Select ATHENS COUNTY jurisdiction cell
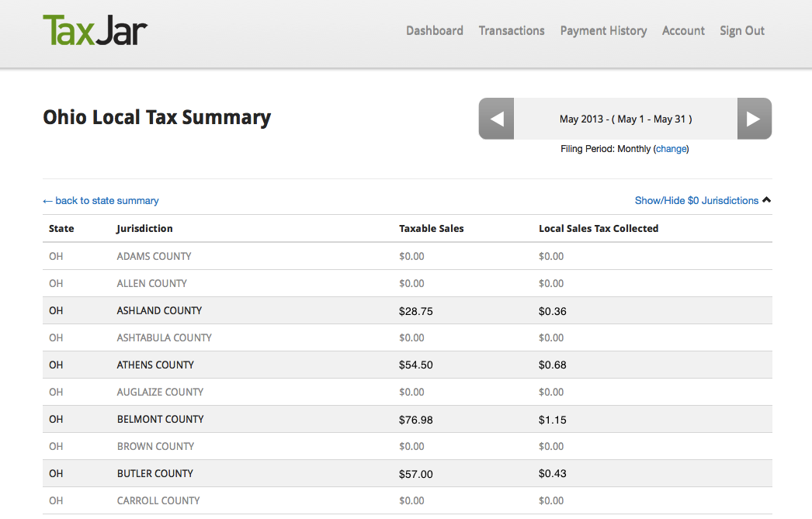This screenshot has height=519, width=812. (154, 365)
